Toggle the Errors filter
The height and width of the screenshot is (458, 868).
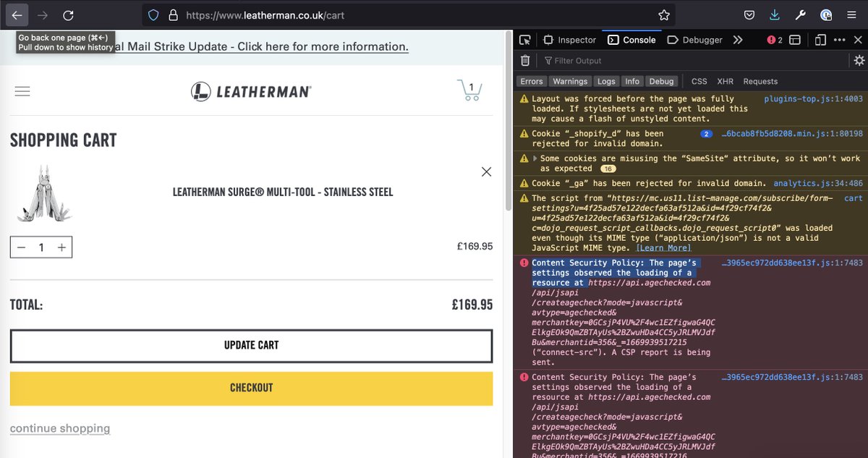(x=532, y=81)
